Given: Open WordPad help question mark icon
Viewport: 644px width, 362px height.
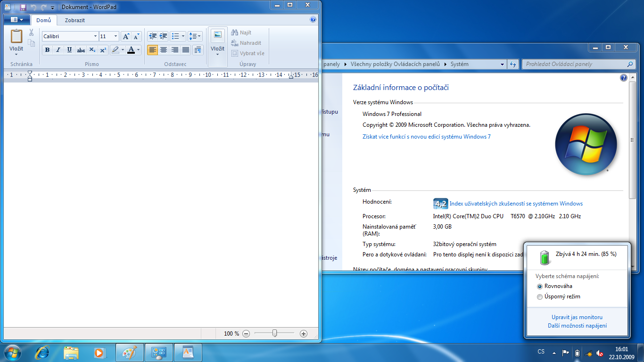Looking at the screenshot, I should coord(313,20).
